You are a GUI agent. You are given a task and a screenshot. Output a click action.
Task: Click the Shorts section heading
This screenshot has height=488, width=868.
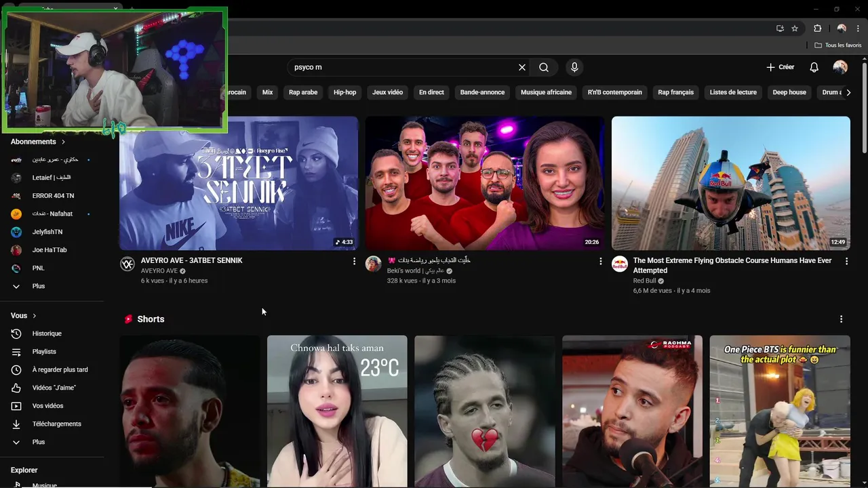[151, 319]
